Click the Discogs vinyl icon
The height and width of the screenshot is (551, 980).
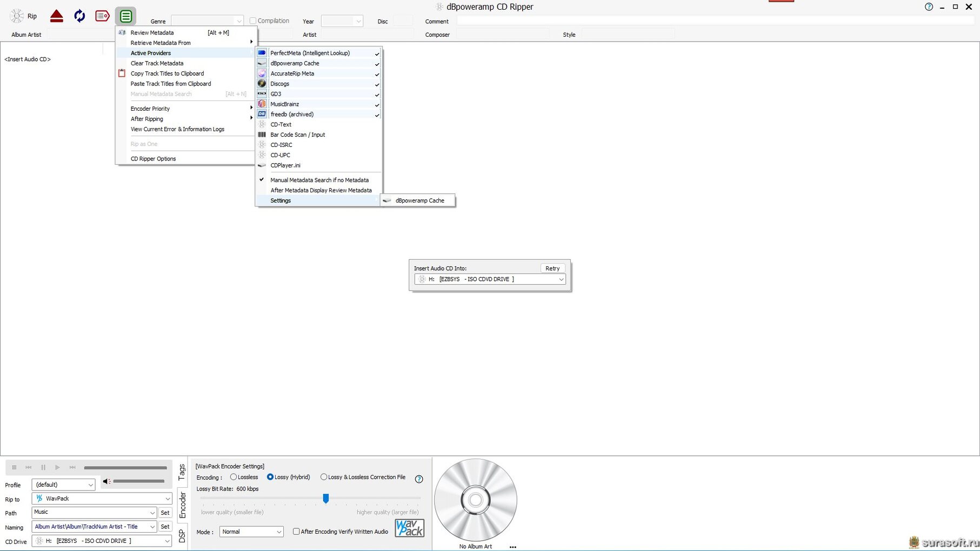pos(262,84)
